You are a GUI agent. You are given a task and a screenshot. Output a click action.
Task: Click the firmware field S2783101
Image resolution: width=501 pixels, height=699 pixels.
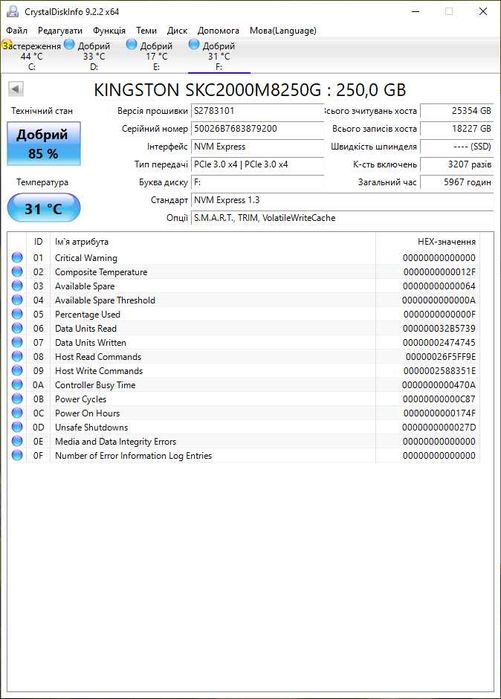(x=257, y=111)
